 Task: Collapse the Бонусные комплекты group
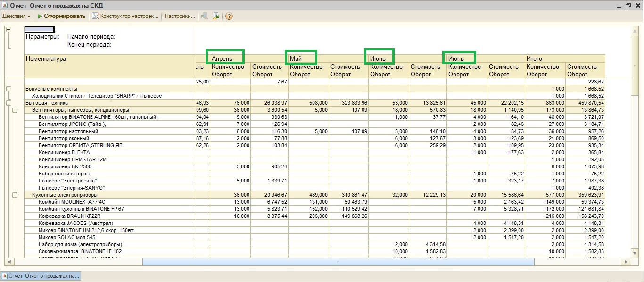(x=8, y=89)
